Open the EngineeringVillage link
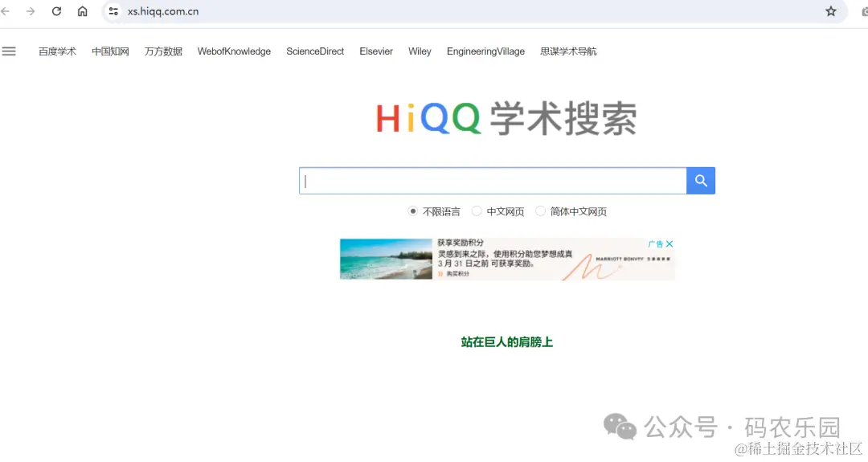 point(486,51)
